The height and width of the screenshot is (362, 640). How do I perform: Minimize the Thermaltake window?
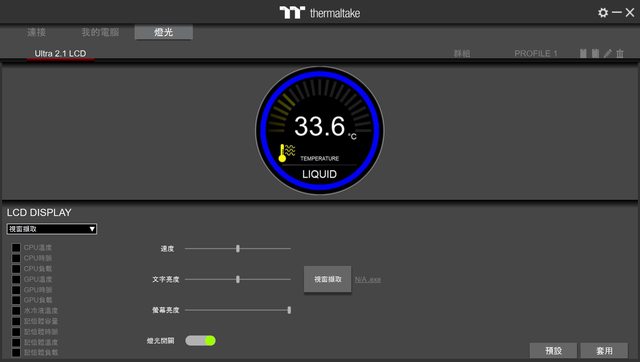[617, 13]
